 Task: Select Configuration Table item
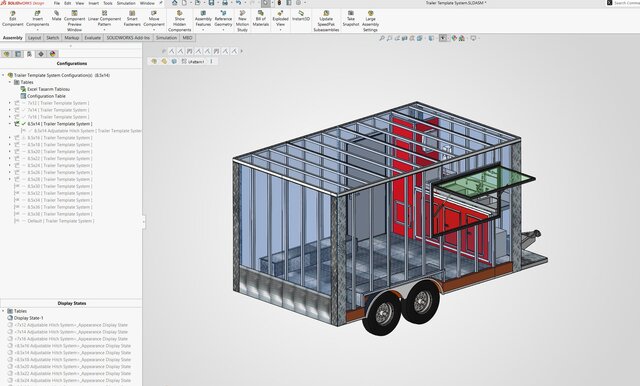coord(43,96)
